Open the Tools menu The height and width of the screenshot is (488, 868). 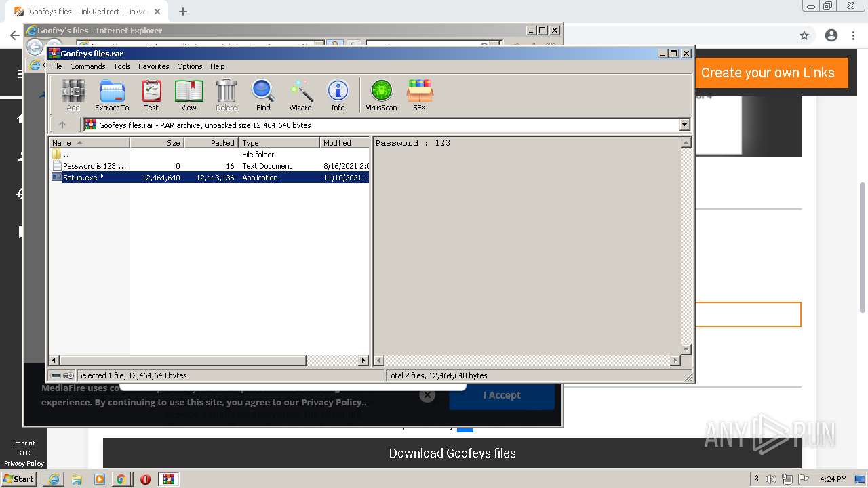pos(122,66)
